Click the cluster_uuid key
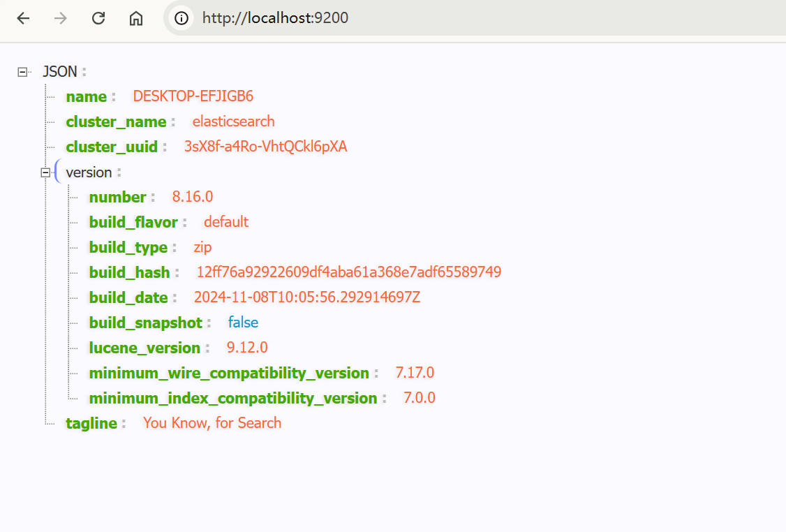This screenshot has width=786, height=532. (x=112, y=147)
